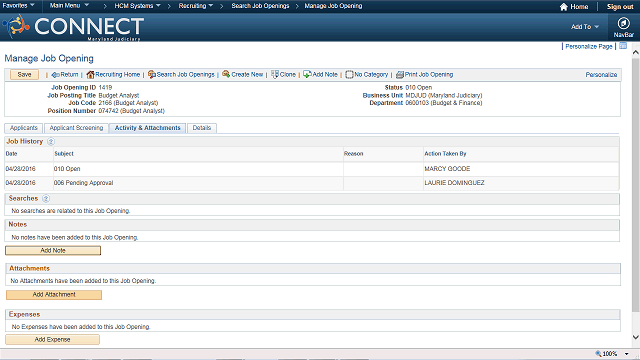
Task: Click the Recruiting Home icon
Action: coord(90,75)
